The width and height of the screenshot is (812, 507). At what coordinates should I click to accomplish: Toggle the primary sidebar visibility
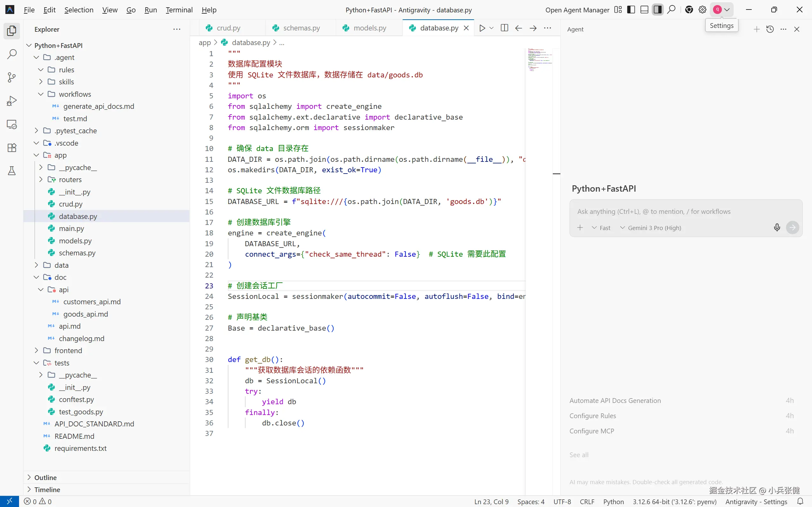tap(631, 10)
